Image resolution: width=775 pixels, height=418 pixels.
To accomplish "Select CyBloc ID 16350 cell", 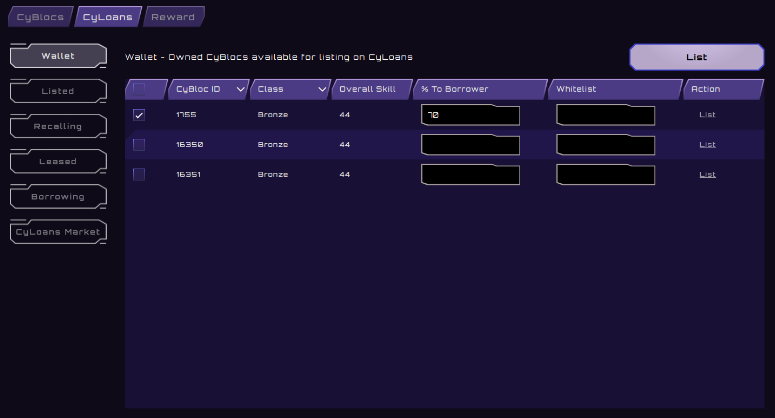I will tap(190, 145).
